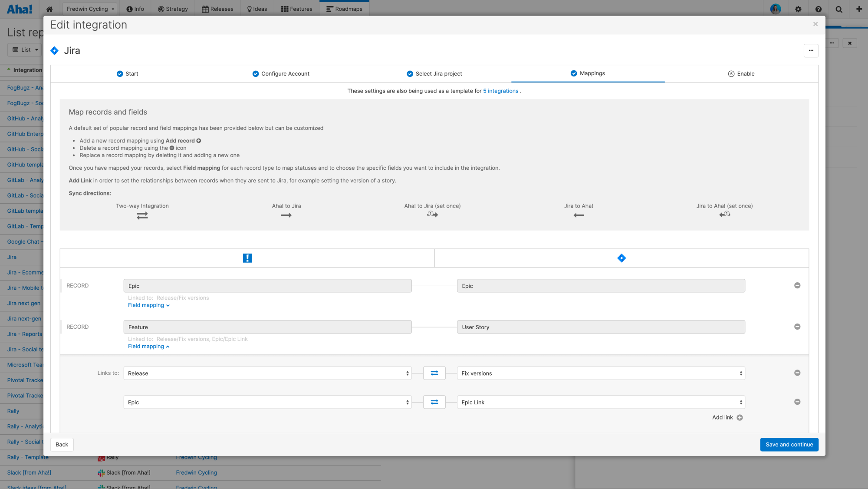
Task: Click the blue diamond icon in mapping area
Action: coord(621,257)
